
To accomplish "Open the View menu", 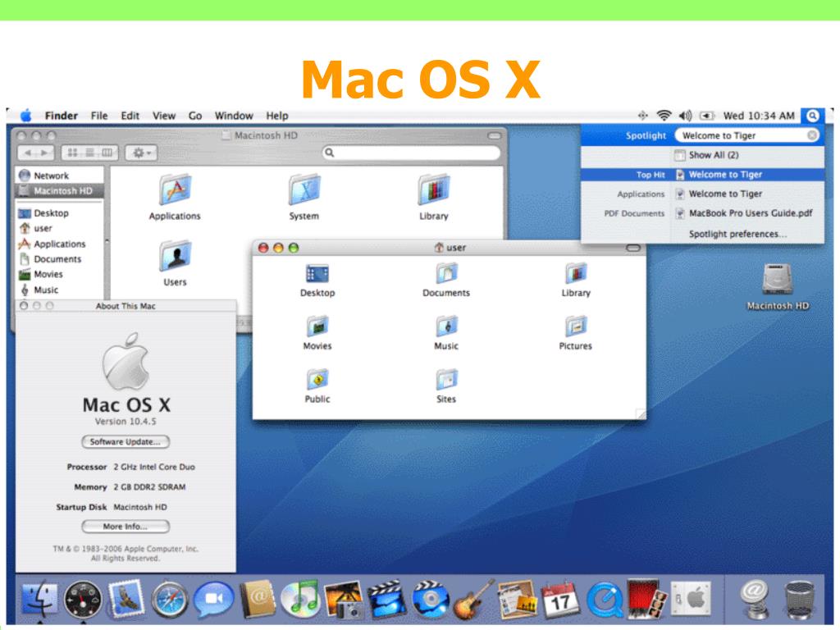I will click(163, 116).
